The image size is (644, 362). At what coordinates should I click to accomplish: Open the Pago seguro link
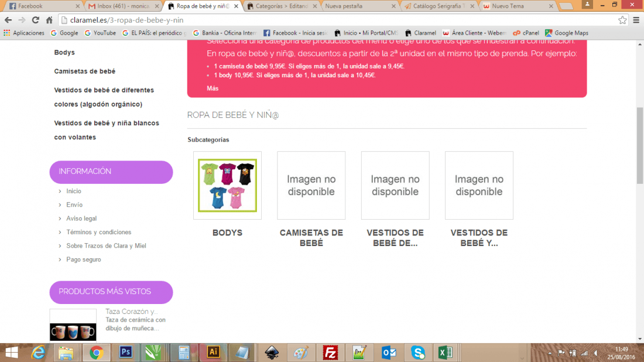click(x=84, y=259)
